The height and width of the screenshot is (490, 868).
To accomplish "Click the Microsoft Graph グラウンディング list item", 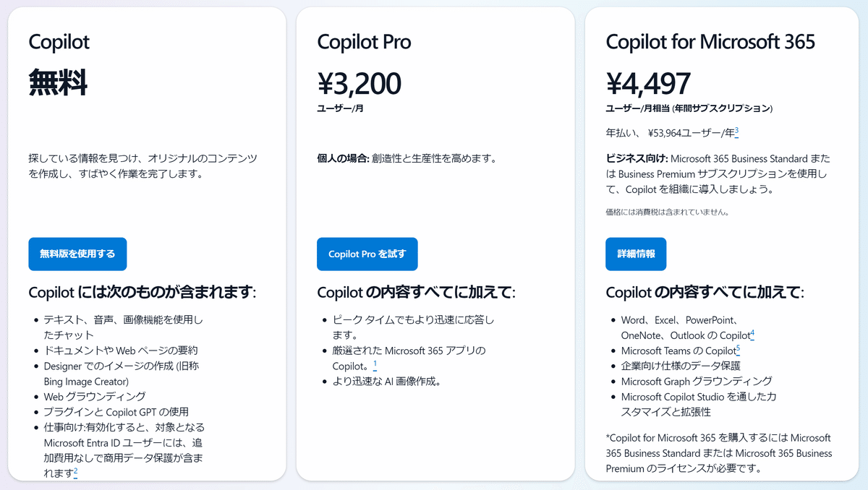I will (x=697, y=381).
